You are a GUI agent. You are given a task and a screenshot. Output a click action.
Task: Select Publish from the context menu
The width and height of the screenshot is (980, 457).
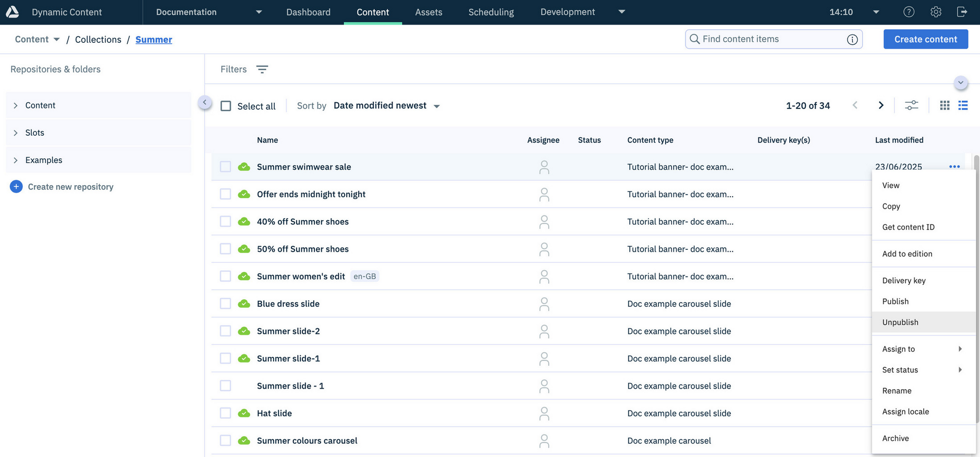click(924, 302)
